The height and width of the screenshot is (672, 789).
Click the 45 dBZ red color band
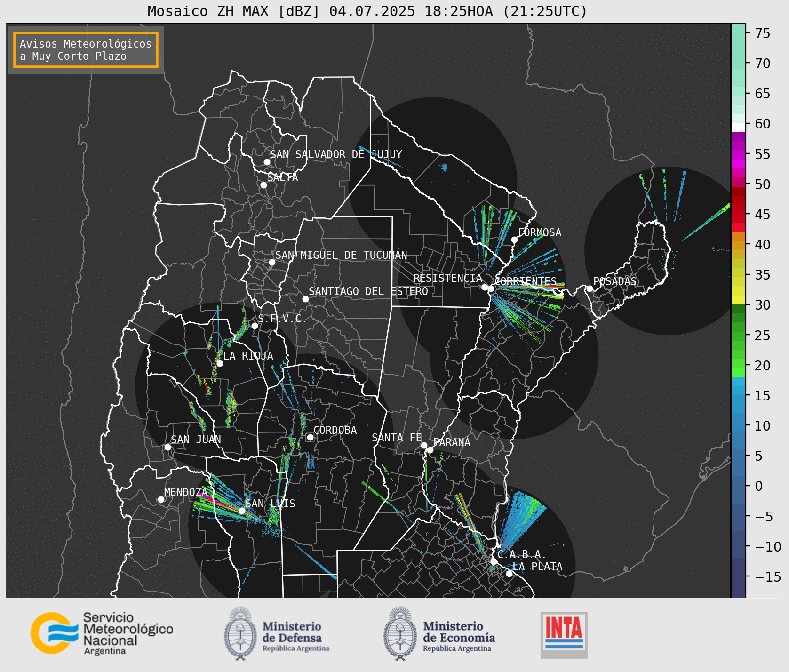[x=738, y=218]
